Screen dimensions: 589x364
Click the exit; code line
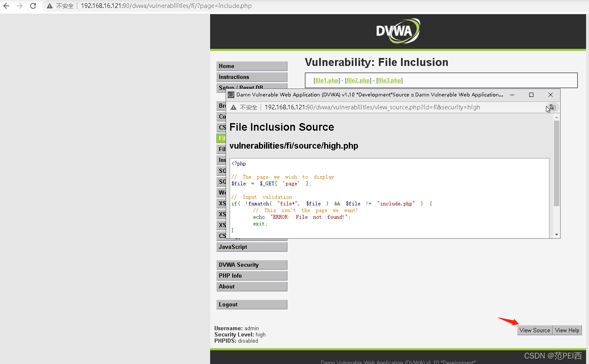coord(260,224)
